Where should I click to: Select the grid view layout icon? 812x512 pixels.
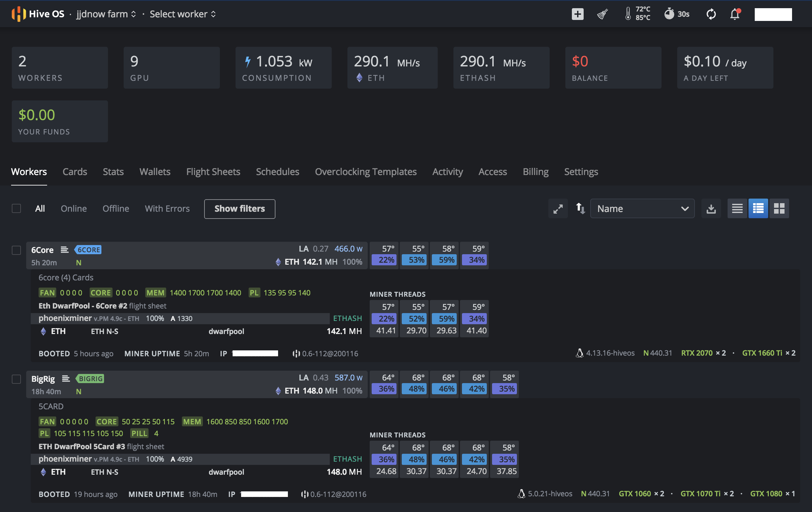(x=780, y=208)
